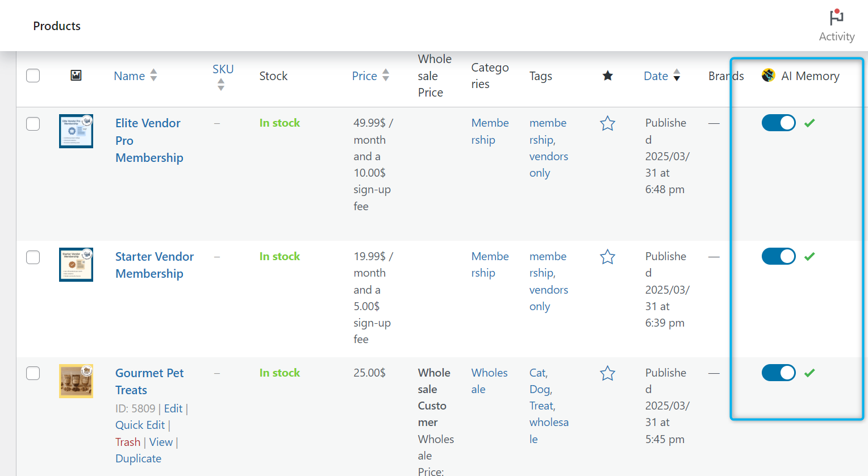The height and width of the screenshot is (476, 868).
Task: Click the Products page title
Action: click(57, 26)
